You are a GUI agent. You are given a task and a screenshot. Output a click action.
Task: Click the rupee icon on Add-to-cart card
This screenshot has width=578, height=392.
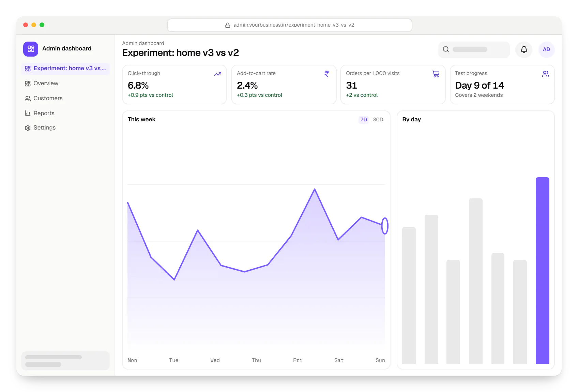point(327,74)
